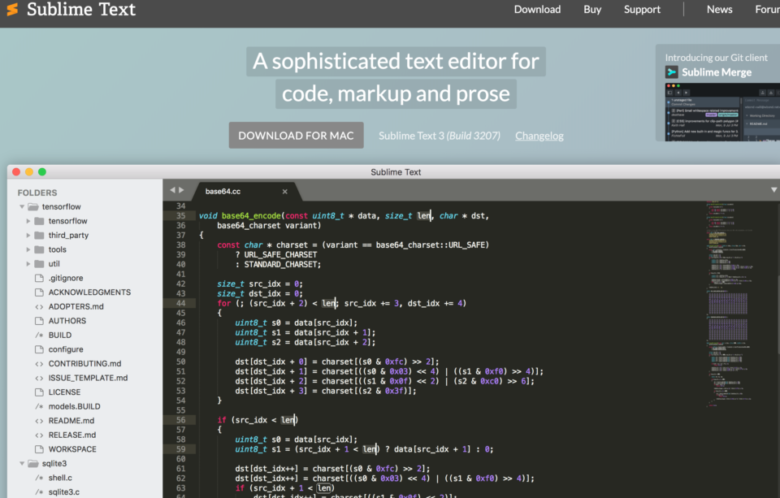The image size is (780, 498).
Task: Collapse the top-level tensorflow folder
Action: pos(22,206)
